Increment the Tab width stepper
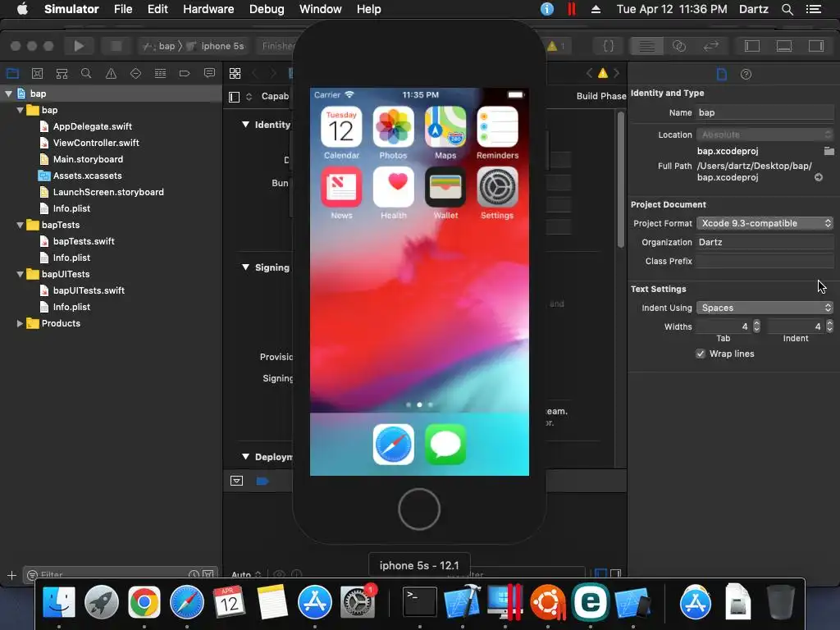 [756, 323]
